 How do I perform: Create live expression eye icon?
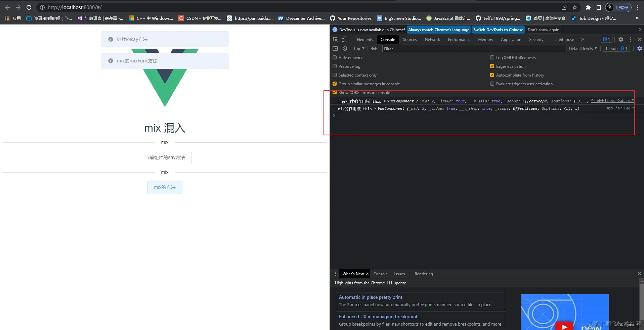[374, 49]
